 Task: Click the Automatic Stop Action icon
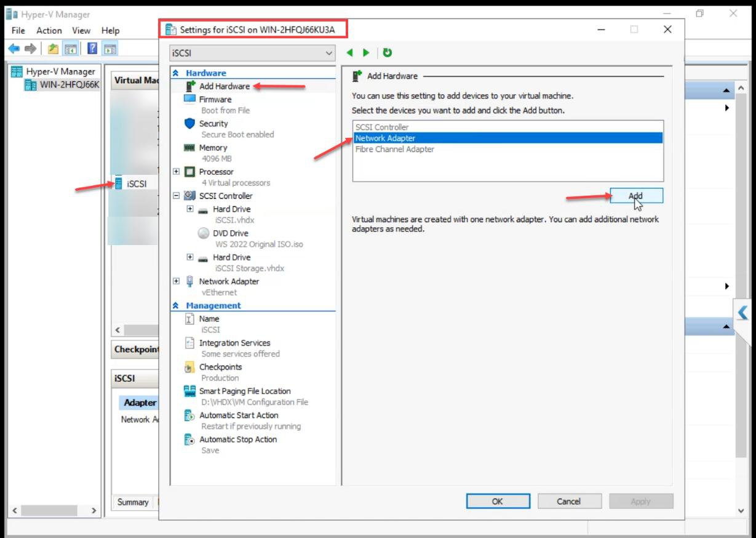[189, 440]
